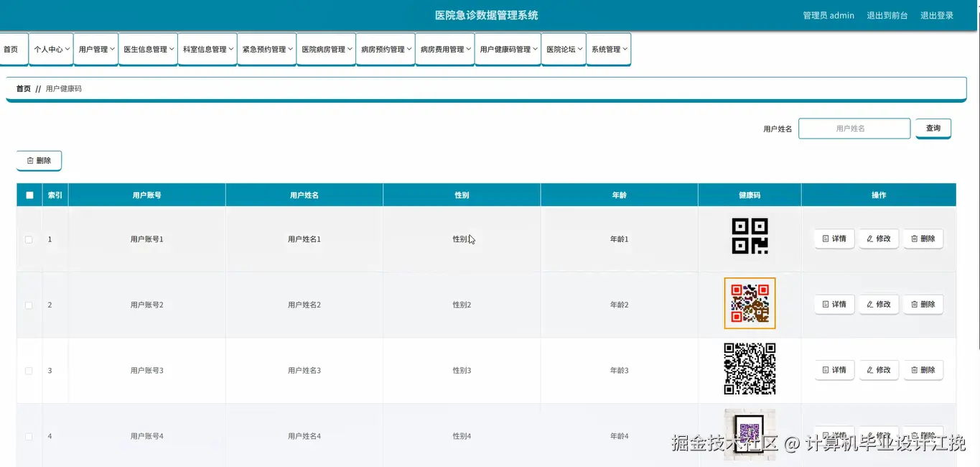This screenshot has width=980, height=467.
Task: Select cell 用户姓名3
Action: click(x=304, y=371)
